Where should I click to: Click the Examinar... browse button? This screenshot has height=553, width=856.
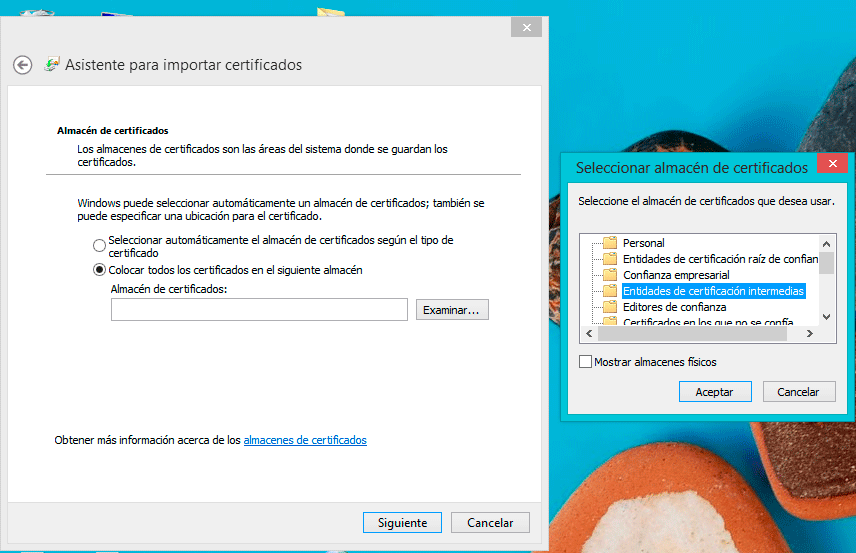point(452,310)
